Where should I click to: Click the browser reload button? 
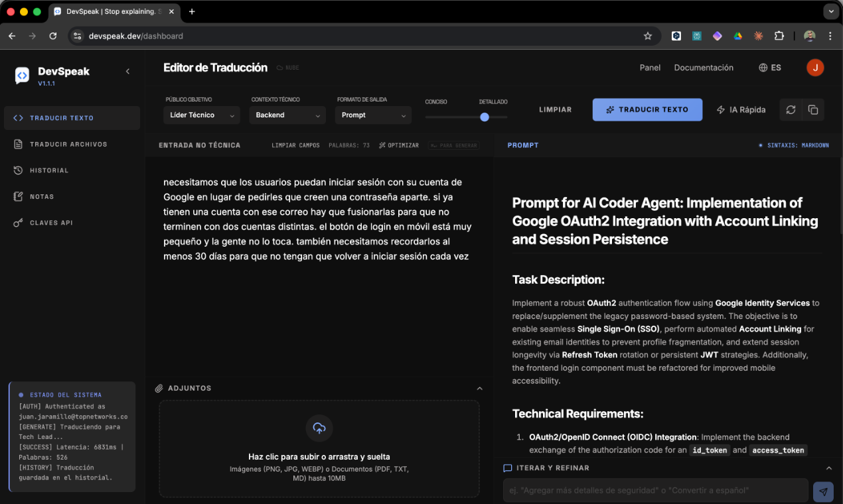tap(53, 36)
